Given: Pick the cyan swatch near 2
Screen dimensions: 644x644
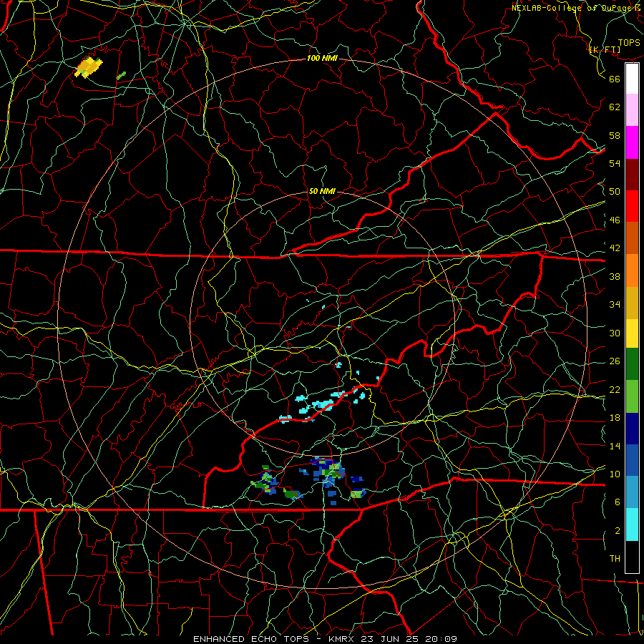Looking at the screenshot, I should 632,524.
